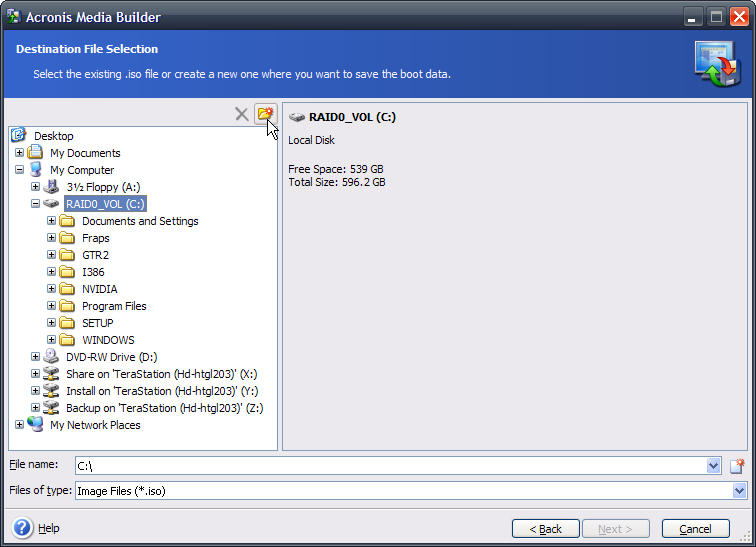Click the GTR2 folder icon
756x547 pixels.
click(x=67, y=255)
